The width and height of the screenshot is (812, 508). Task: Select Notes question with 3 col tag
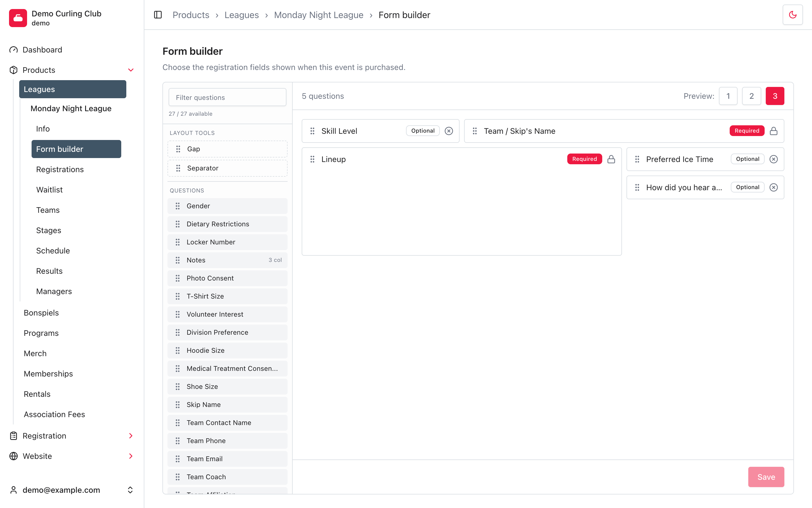(x=228, y=260)
